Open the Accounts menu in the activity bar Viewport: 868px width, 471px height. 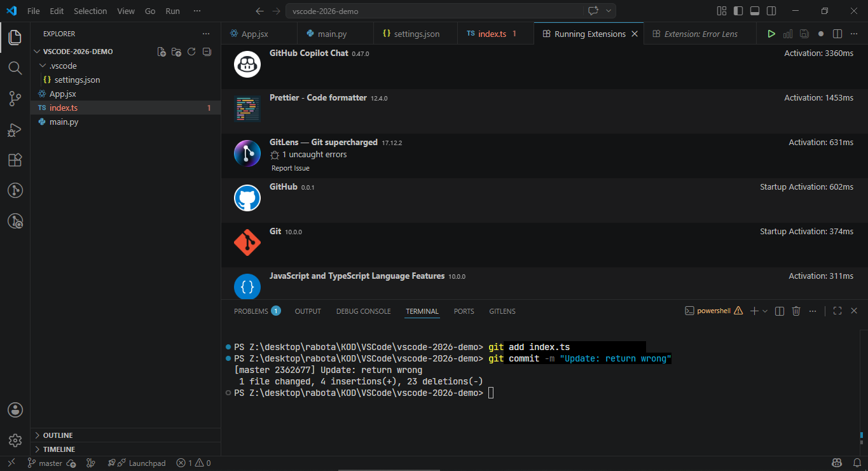[15, 410]
